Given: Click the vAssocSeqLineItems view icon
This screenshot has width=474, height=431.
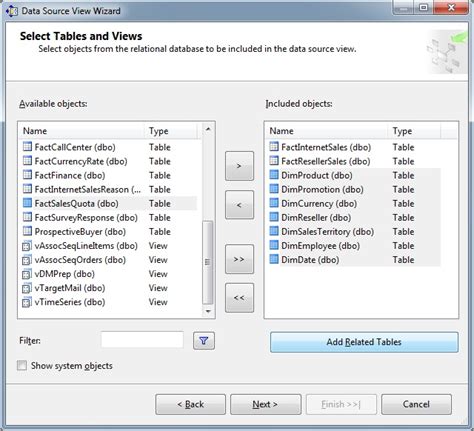Looking at the screenshot, I should click(x=27, y=246).
